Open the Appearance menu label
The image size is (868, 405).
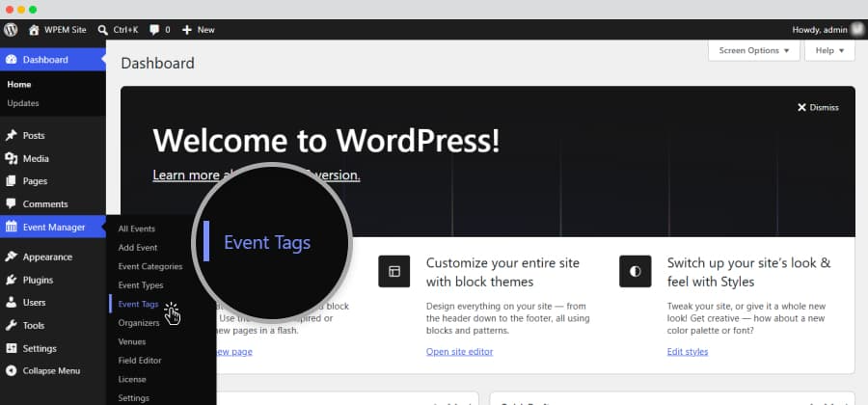tap(47, 256)
